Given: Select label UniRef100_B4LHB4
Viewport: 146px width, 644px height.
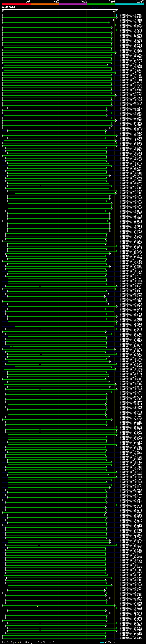Looking at the screenshot, I should 131,80.
